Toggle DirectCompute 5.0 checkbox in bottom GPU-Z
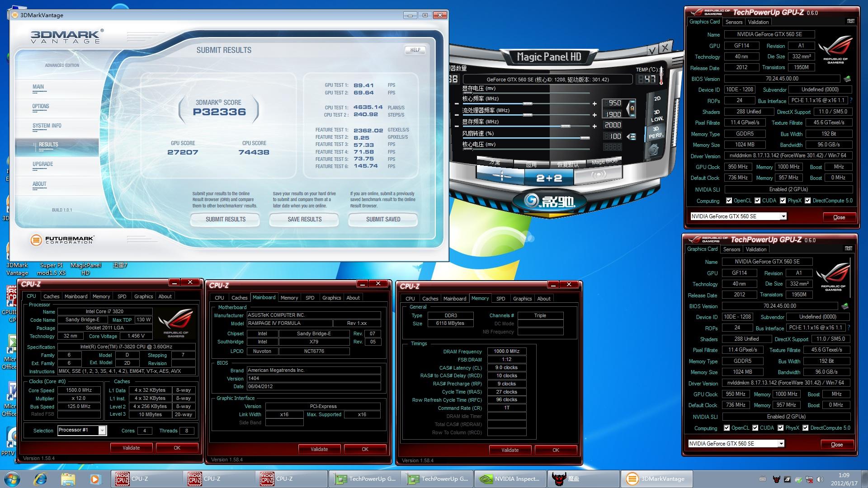Viewport: 868px width, 488px height. coord(805,428)
